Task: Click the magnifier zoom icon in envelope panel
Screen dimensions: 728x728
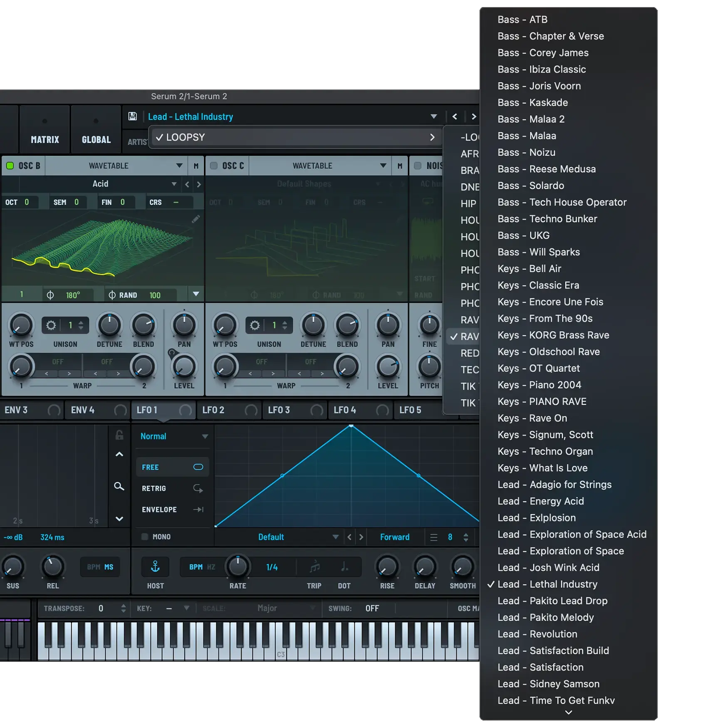Action: pos(119,486)
